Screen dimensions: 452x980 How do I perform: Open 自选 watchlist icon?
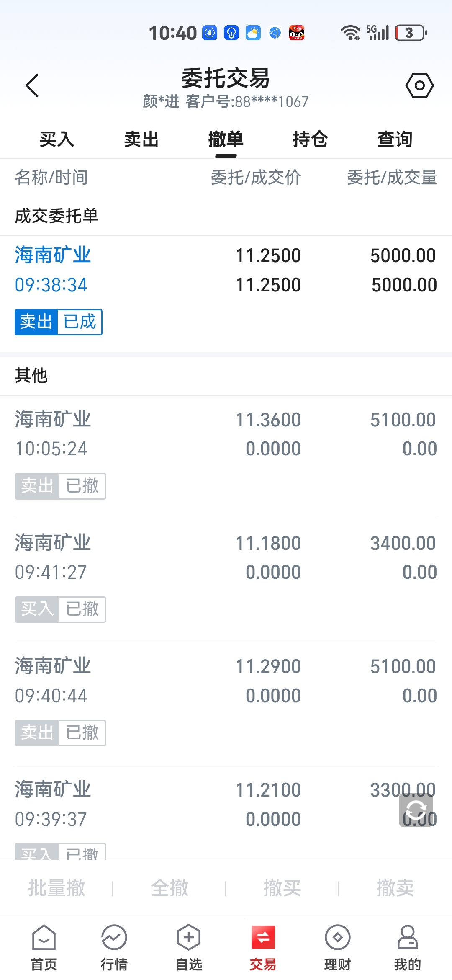[189, 937]
